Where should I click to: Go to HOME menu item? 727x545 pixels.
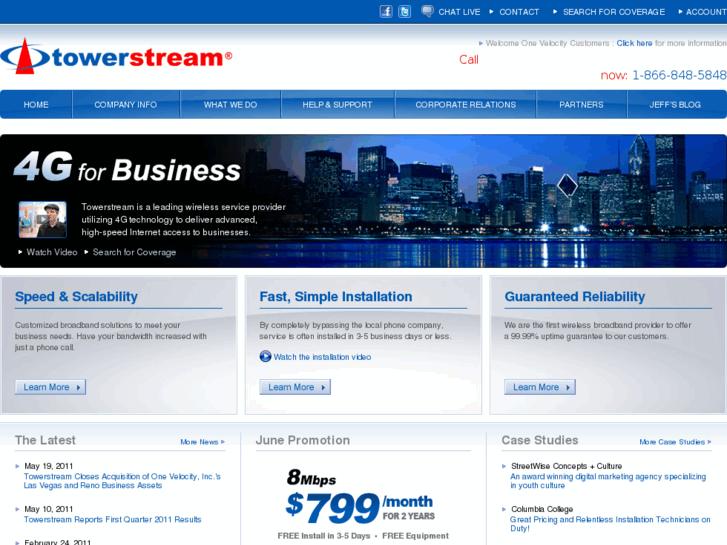(x=36, y=105)
